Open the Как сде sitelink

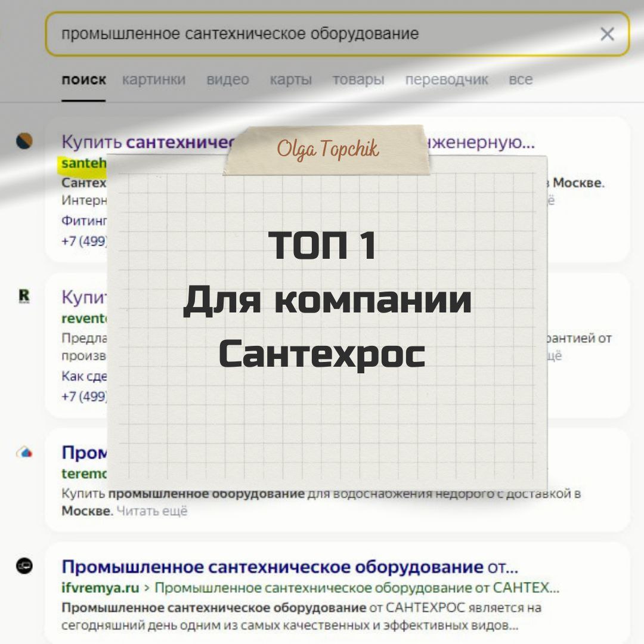pyautogui.click(x=84, y=376)
